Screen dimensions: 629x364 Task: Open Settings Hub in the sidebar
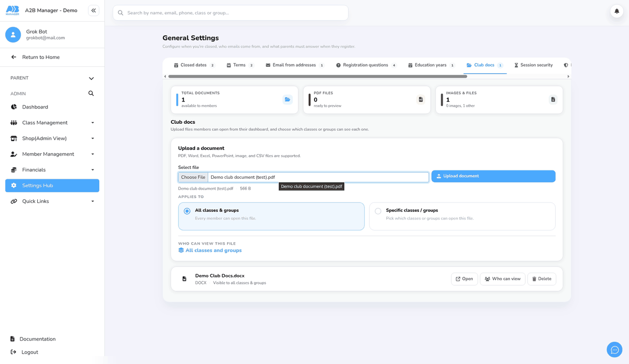pos(52,186)
